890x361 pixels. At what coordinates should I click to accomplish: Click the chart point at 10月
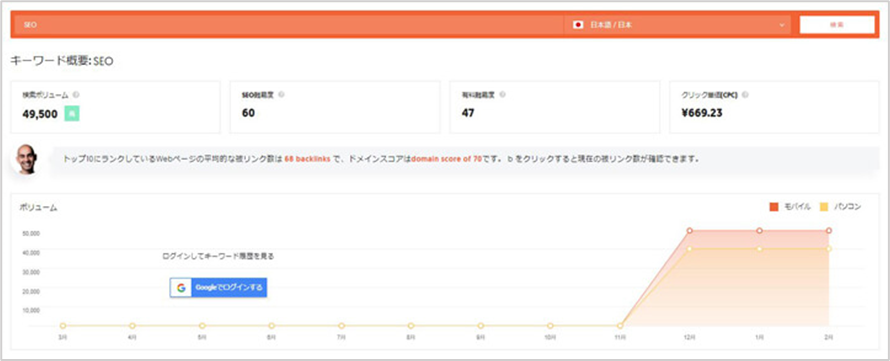pyautogui.click(x=550, y=326)
